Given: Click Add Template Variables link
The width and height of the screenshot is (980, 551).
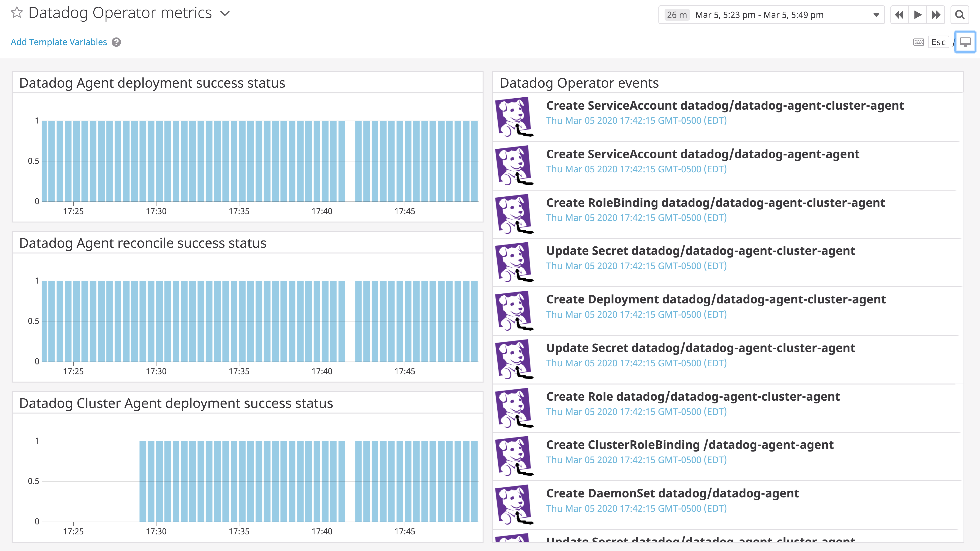Looking at the screenshot, I should (x=59, y=42).
